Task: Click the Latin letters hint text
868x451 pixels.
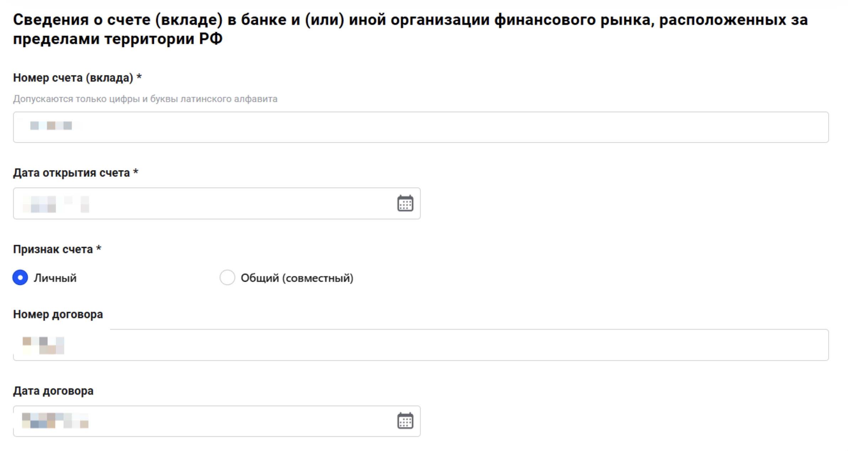Action: pyautogui.click(x=145, y=99)
